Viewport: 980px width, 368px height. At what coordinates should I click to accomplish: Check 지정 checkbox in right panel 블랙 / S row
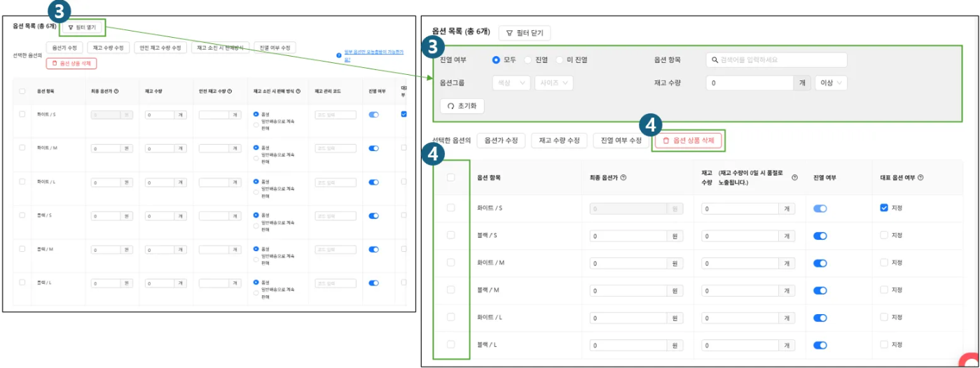[x=884, y=235]
